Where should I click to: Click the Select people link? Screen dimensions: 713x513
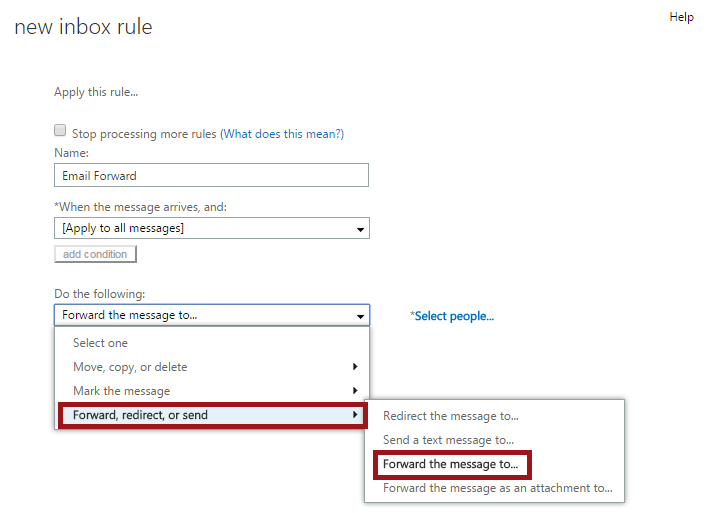click(452, 316)
